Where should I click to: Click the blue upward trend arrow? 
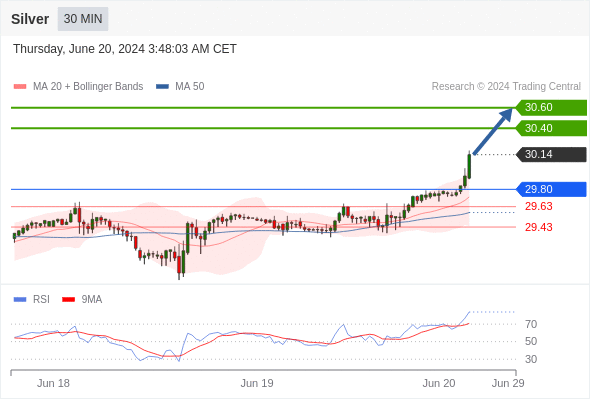493,131
